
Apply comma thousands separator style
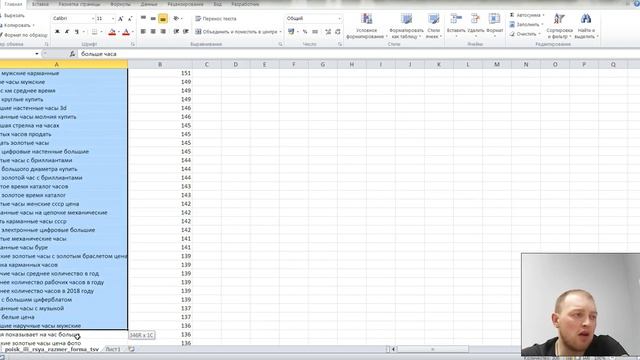[x=315, y=31]
